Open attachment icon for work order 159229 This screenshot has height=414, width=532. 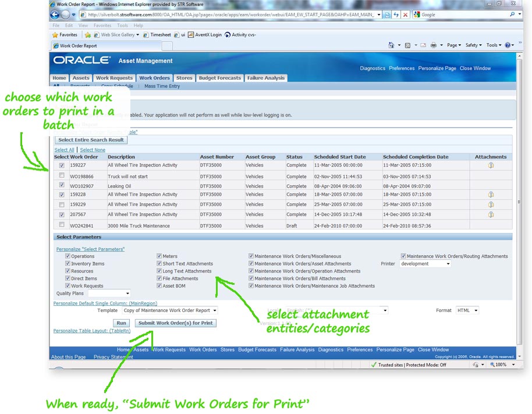coord(491,204)
